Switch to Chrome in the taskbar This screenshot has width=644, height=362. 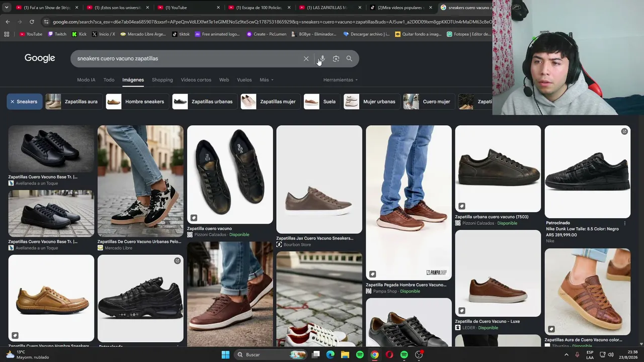pyautogui.click(x=374, y=354)
